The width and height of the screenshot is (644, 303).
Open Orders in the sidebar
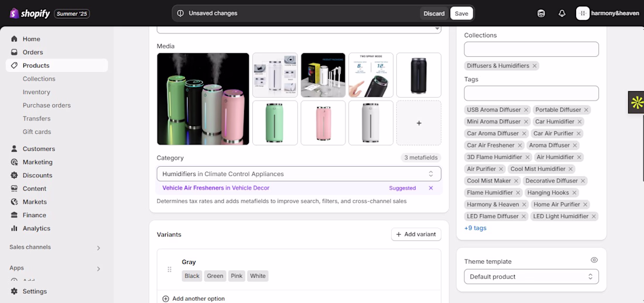tap(33, 52)
